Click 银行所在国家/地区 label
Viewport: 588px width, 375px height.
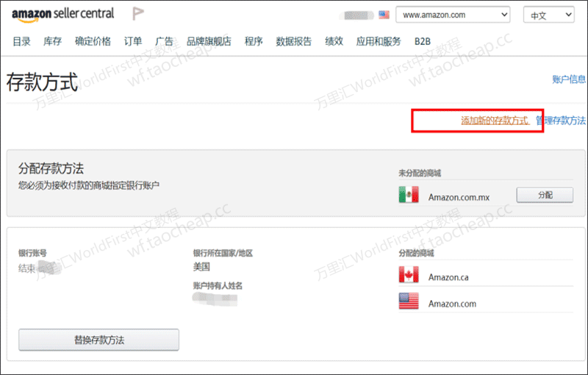tap(223, 253)
